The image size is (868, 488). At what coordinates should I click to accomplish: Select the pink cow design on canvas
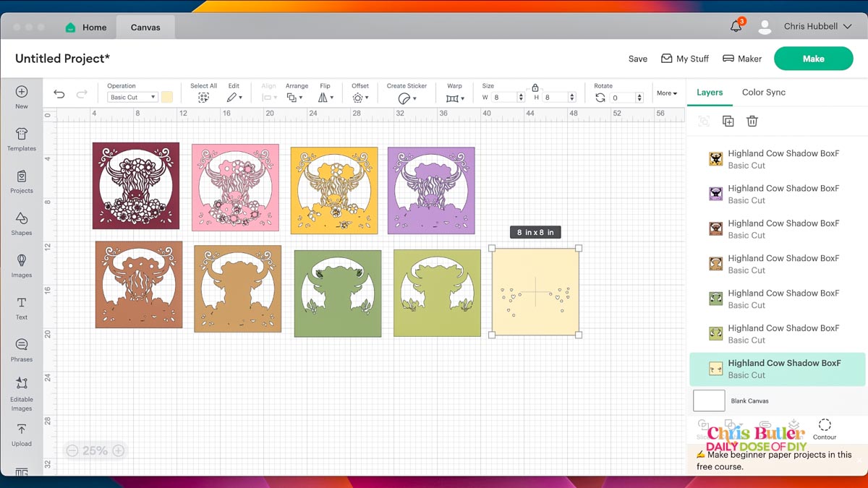[235, 187]
